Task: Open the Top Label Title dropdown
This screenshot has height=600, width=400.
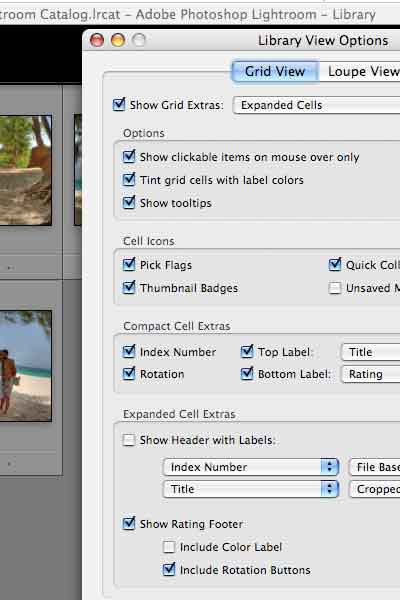Action: click(371, 352)
